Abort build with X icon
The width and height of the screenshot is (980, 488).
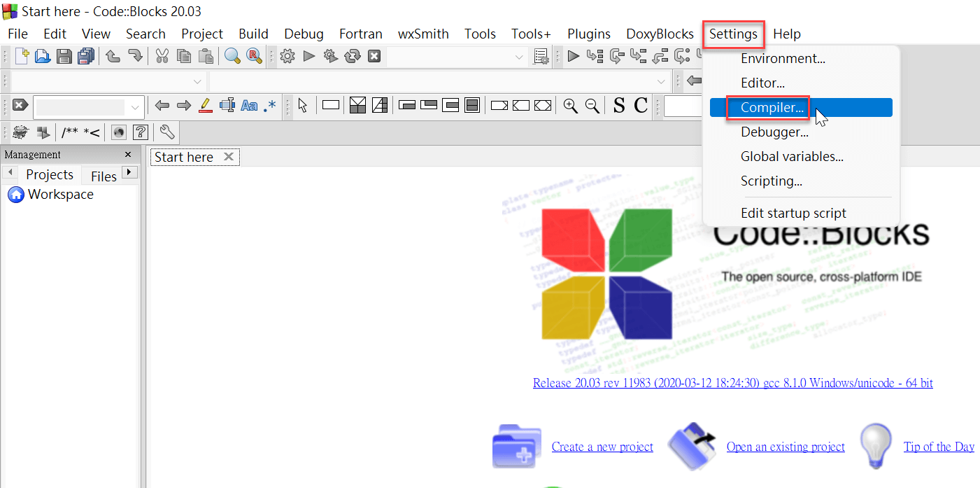pos(374,57)
